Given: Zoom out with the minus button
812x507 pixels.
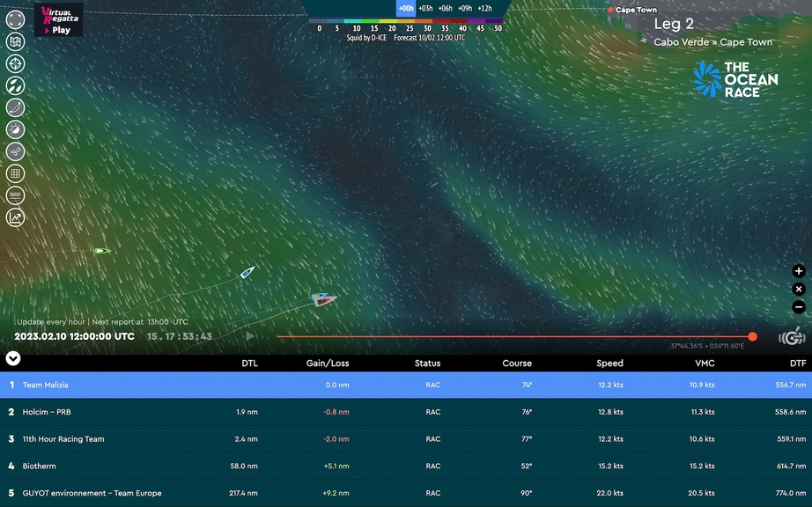Looking at the screenshot, I should (799, 307).
